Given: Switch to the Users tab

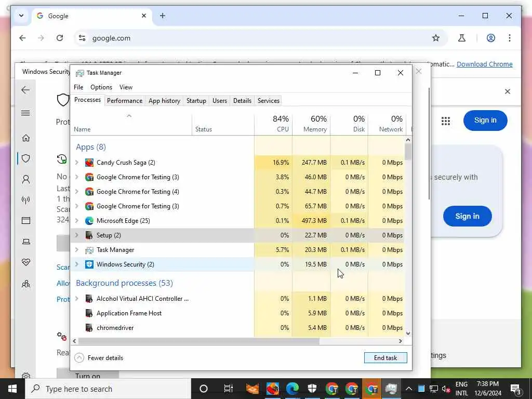Looking at the screenshot, I should 220,100.
